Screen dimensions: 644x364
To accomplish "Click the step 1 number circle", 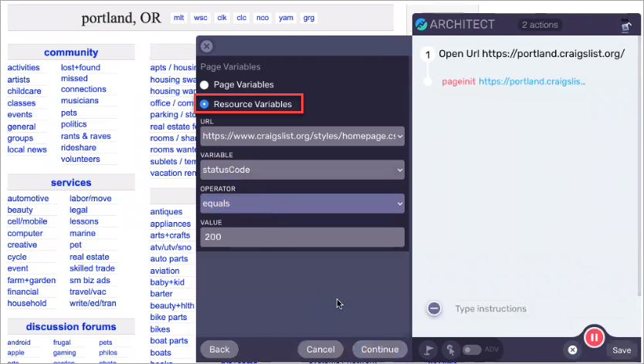I will point(428,54).
